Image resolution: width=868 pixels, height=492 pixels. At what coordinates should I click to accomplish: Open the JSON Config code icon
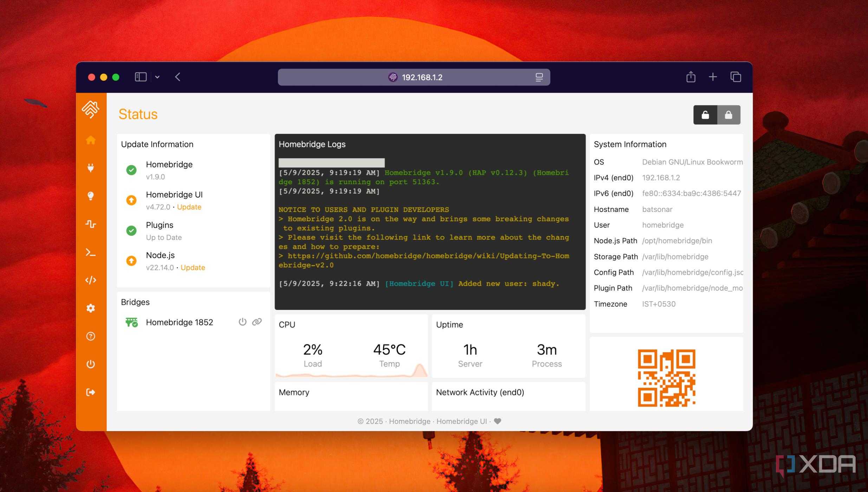tap(91, 280)
